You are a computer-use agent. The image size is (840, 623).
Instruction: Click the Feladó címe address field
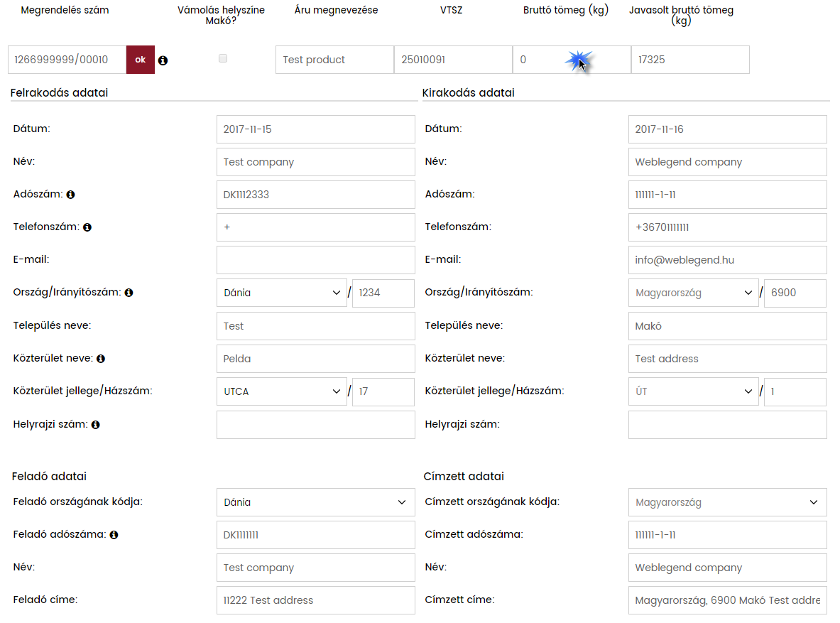pos(315,600)
